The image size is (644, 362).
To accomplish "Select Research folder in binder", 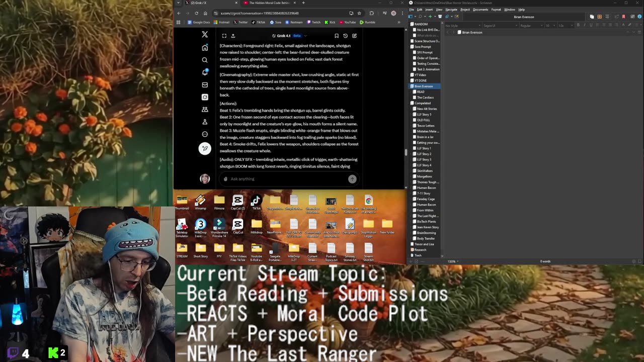I will (419, 250).
